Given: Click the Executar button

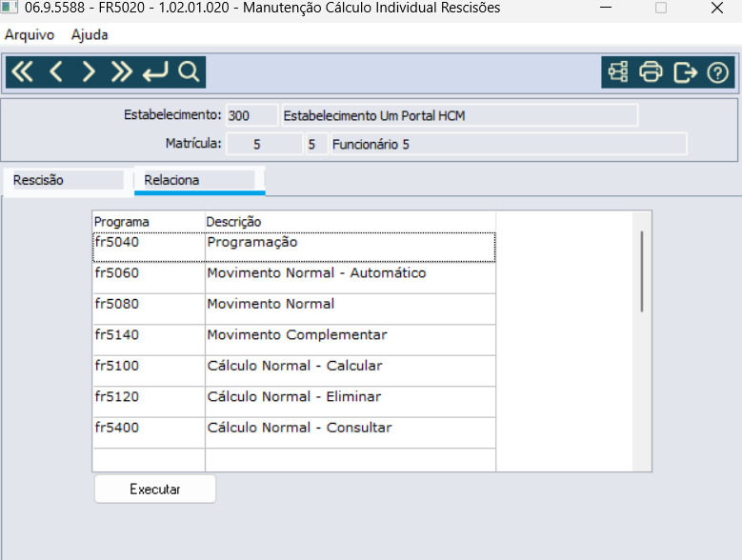Looking at the screenshot, I should point(155,490).
